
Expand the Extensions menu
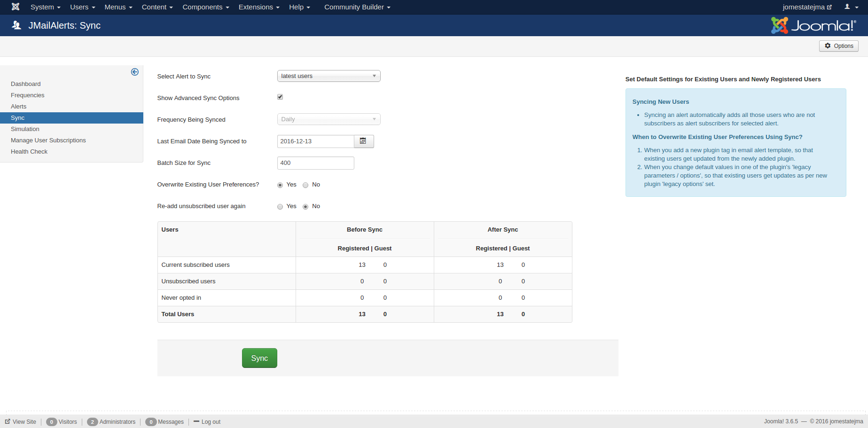click(x=258, y=7)
